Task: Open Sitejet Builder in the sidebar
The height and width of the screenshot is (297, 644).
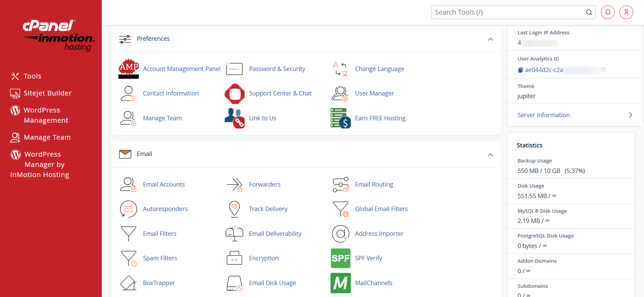Action: click(x=41, y=93)
